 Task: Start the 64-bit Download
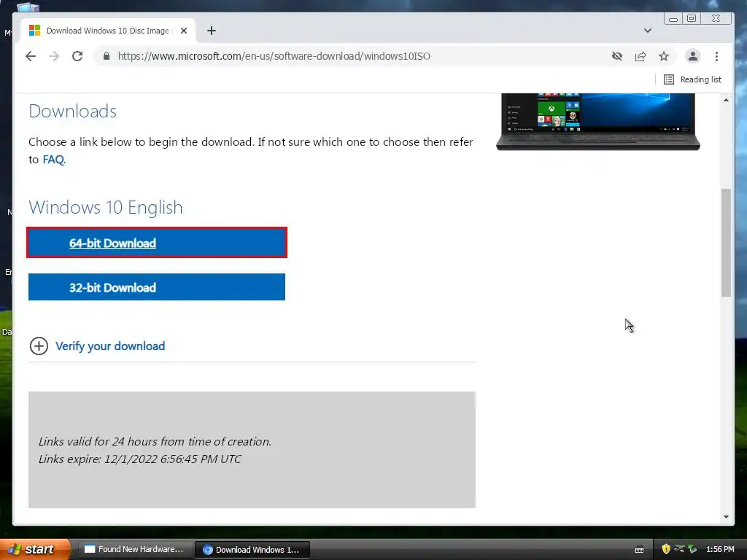click(x=157, y=243)
